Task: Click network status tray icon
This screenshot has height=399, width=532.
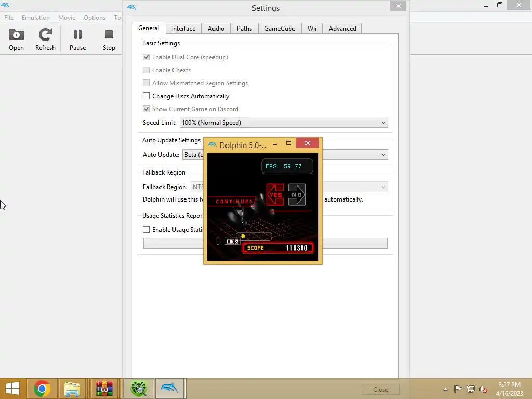Action: [x=471, y=389]
